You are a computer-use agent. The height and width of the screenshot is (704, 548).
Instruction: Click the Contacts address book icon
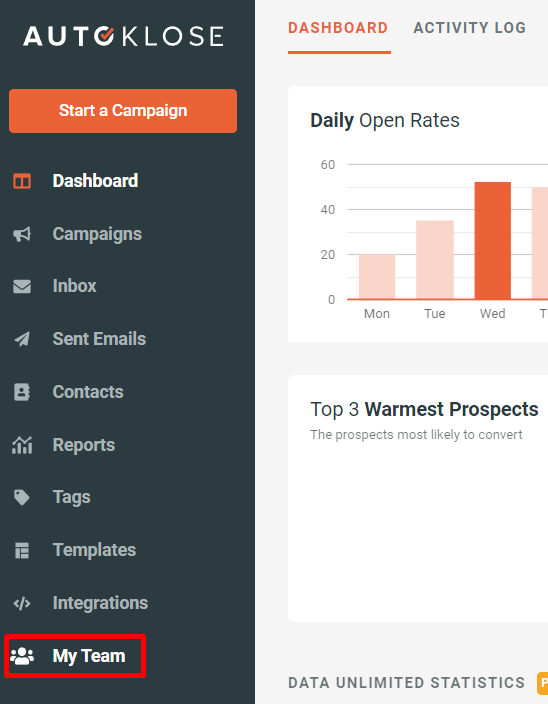(x=22, y=392)
